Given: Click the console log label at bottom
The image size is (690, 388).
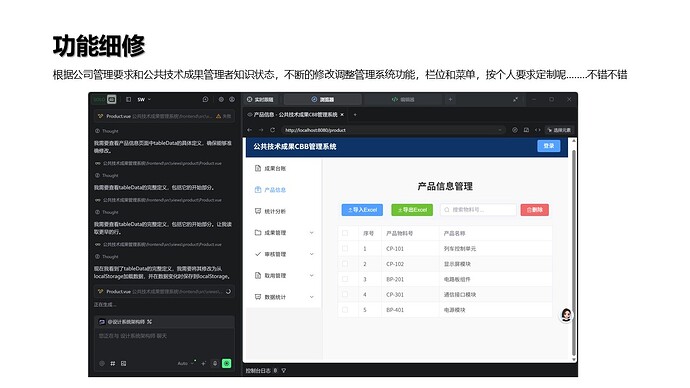Looking at the screenshot, I should (259, 370).
